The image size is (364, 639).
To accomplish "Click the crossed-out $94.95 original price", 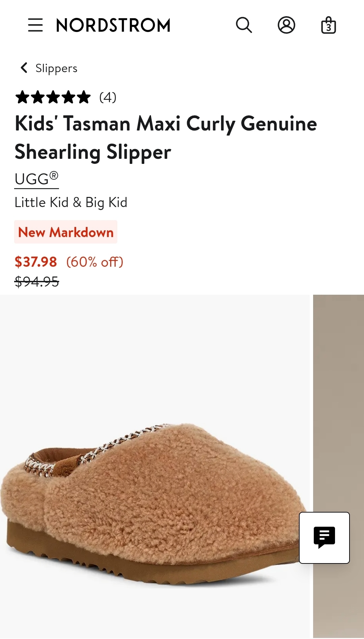I will point(37,282).
